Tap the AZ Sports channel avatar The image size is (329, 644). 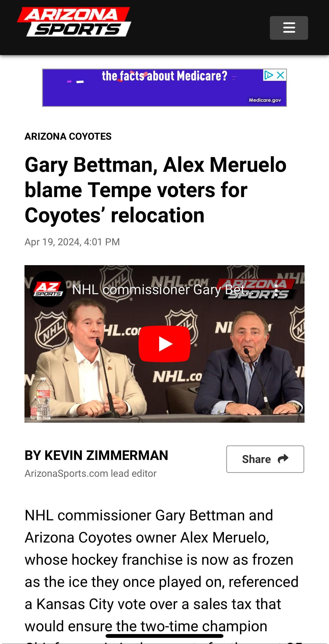click(x=48, y=289)
